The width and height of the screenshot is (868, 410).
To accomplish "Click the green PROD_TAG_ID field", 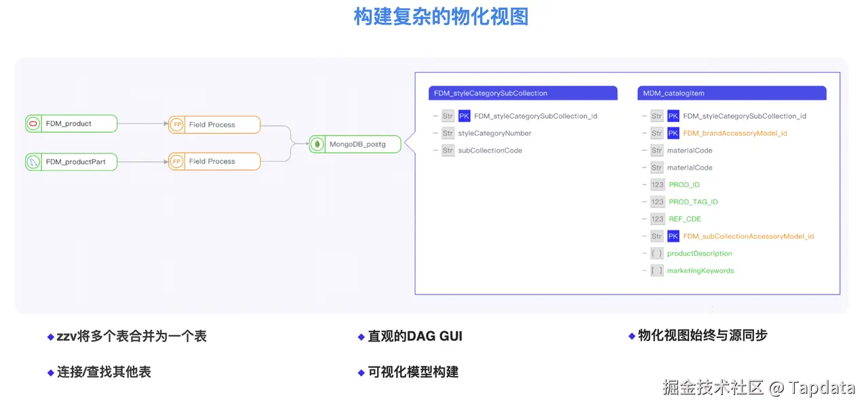I will click(693, 202).
